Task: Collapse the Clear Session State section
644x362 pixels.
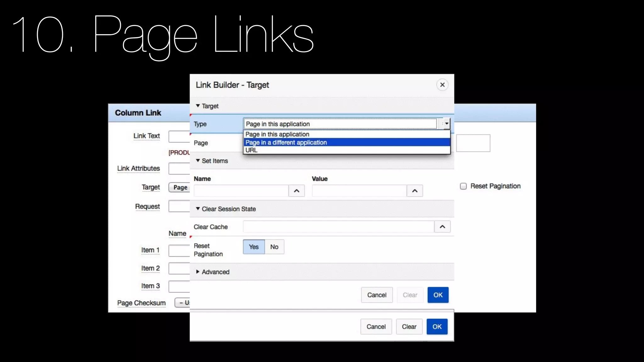Action: point(198,209)
